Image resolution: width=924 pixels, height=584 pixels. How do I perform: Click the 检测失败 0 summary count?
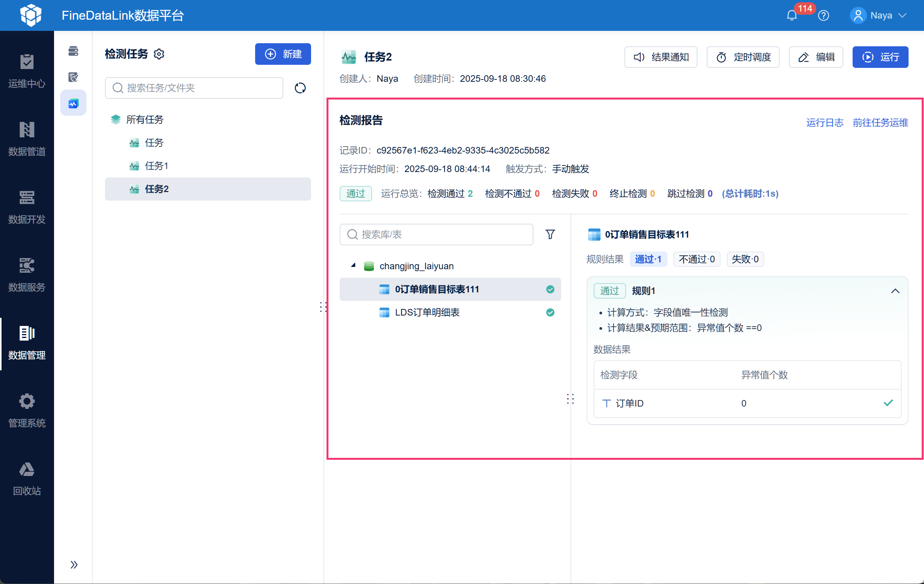575,194
